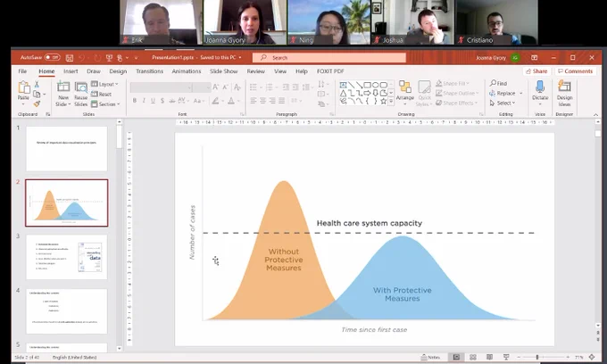Click the New Slide icon

[x=63, y=87]
